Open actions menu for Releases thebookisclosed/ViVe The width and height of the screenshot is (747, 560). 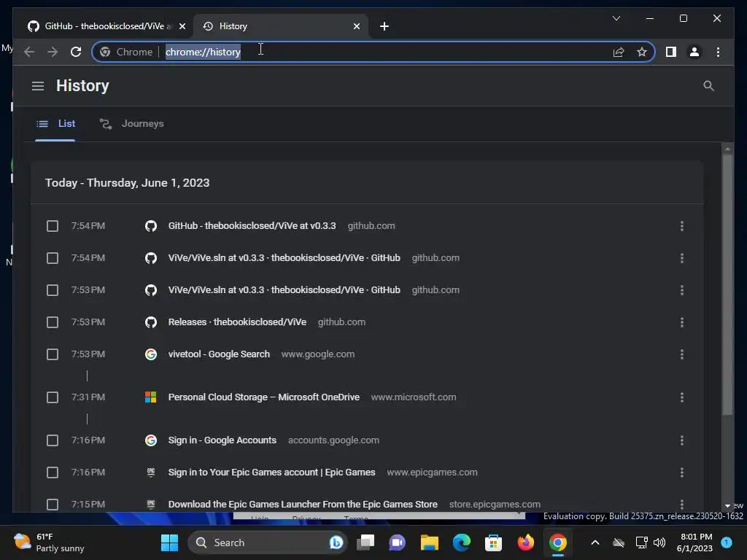pyautogui.click(x=682, y=322)
